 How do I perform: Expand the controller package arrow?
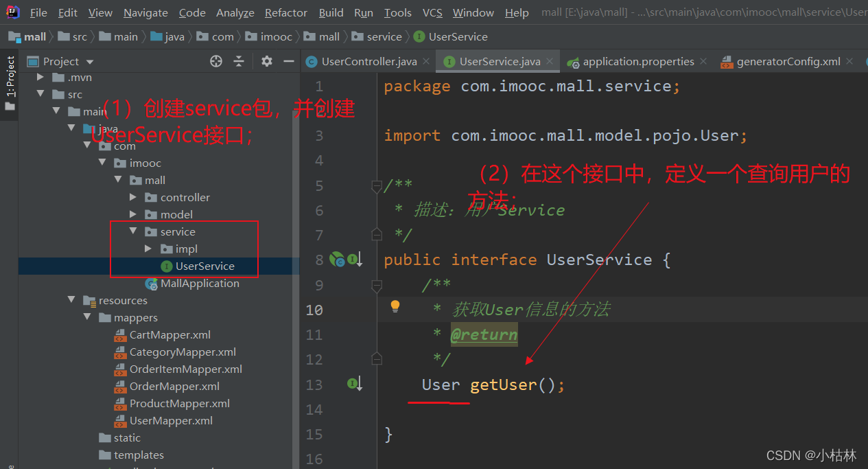point(133,197)
